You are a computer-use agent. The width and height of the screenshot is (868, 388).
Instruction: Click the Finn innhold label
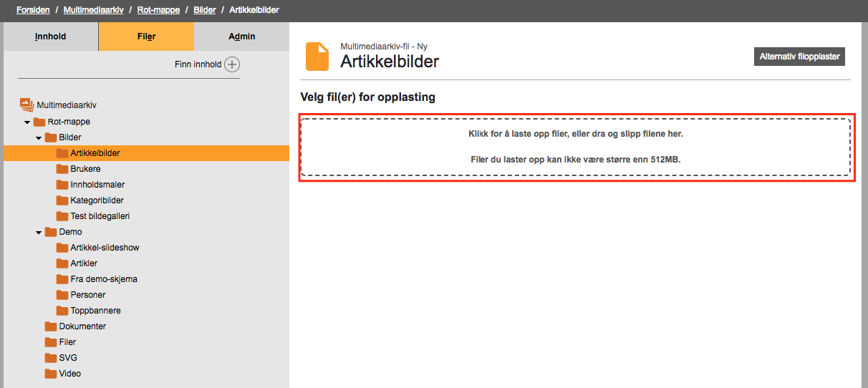coord(198,64)
